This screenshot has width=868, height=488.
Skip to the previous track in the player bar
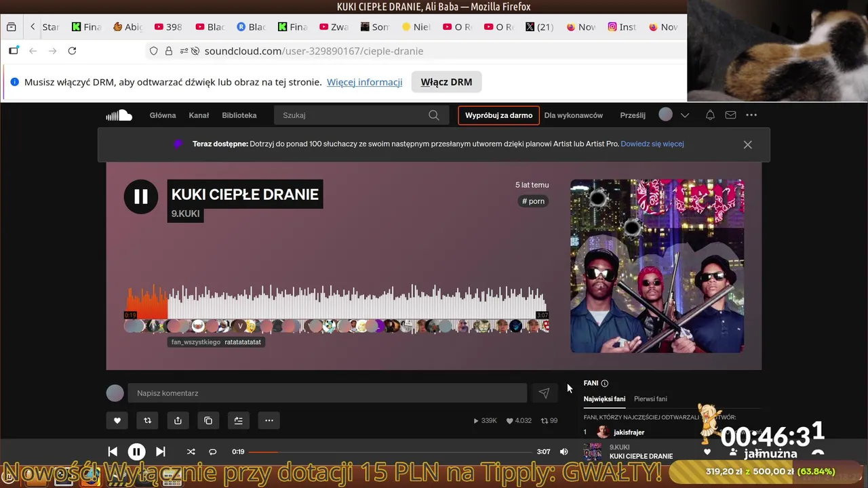[113, 451]
